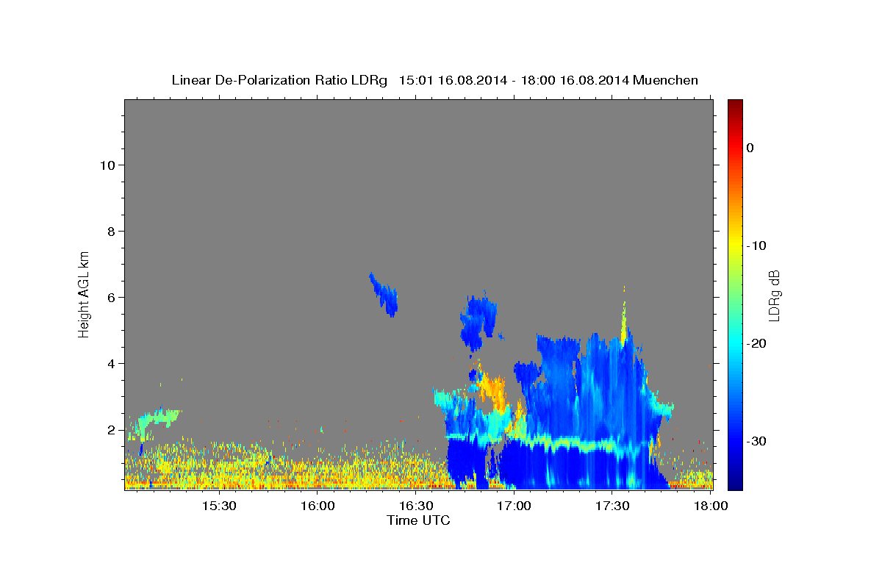
Task: Click the height tick label '2'
Action: tap(111, 429)
